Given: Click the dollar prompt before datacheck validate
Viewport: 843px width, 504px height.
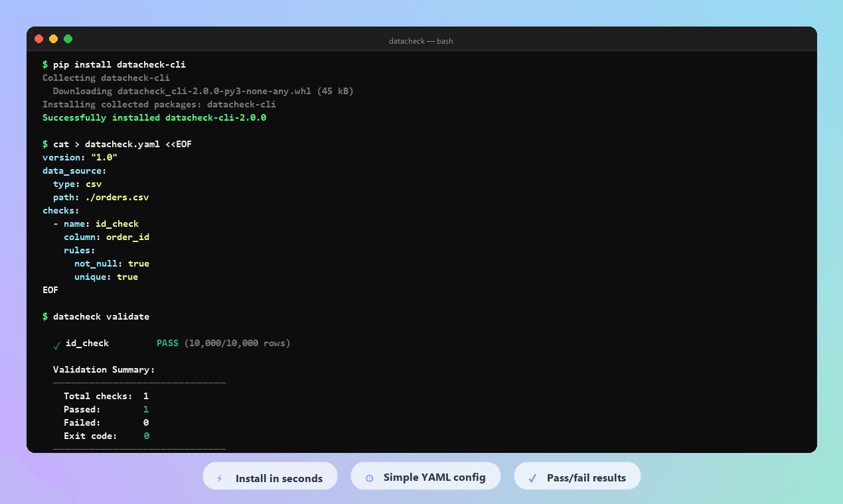Looking at the screenshot, I should (x=45, y=316).
